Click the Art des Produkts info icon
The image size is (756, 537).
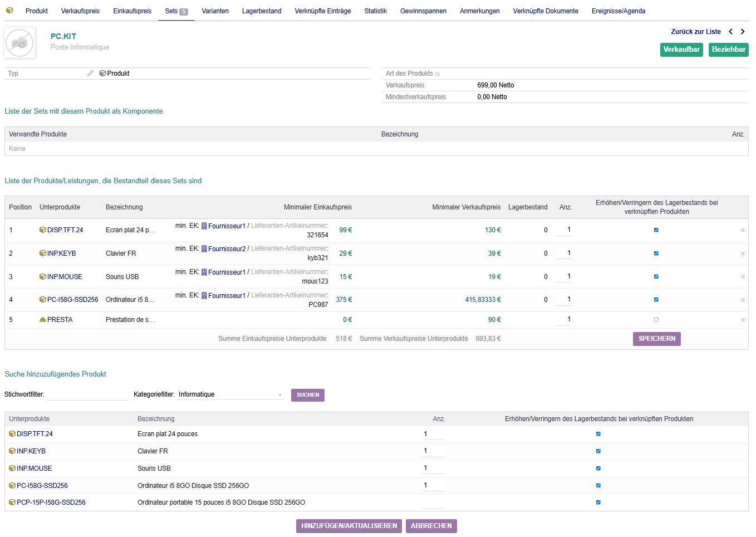pyautogui.click(x=438, y=74)
